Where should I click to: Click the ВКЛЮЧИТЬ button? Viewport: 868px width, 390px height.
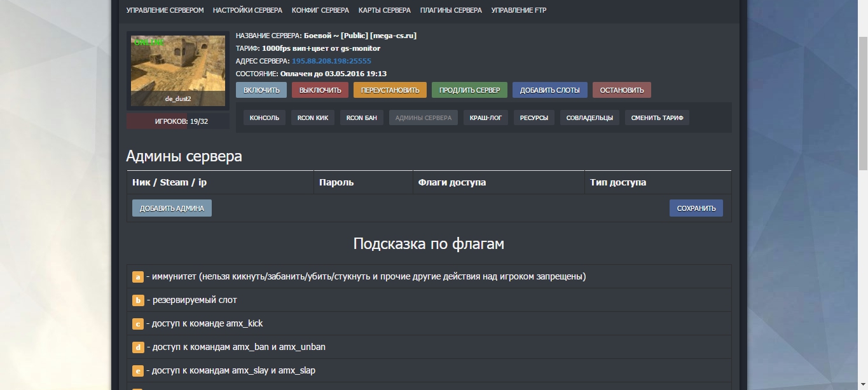pyautogui.click(x=261, y=90)
